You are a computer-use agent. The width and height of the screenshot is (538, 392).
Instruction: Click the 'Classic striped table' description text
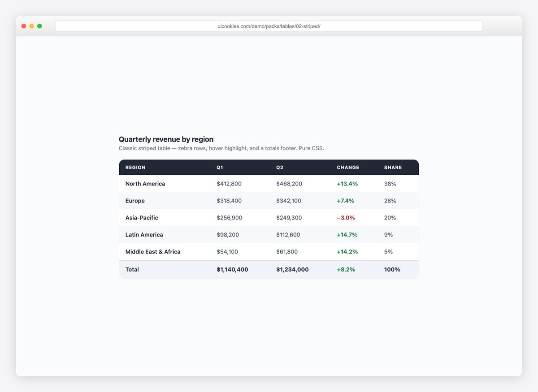click(221, 148)
